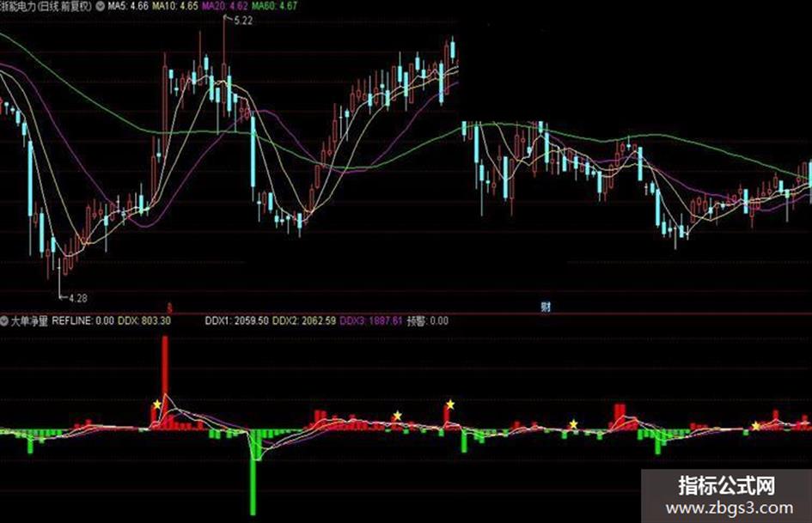The width and height of the screenshot is (812, 523).
Task: Select the rightmost yellow star signal
Action: 756,426
